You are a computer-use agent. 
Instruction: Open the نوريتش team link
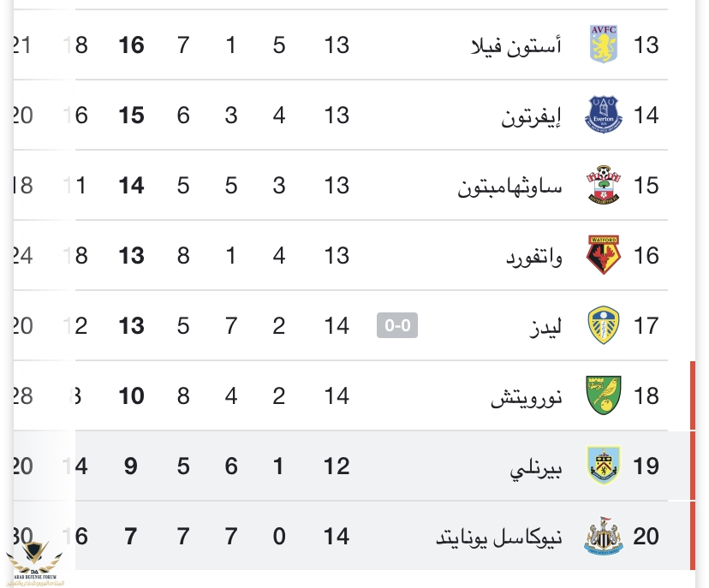pyautogui.click(x=527, y=395)
